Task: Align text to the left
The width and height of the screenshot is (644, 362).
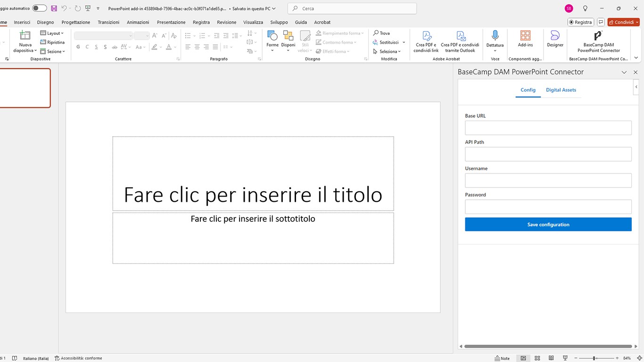Action: click(x=188, y=47)
